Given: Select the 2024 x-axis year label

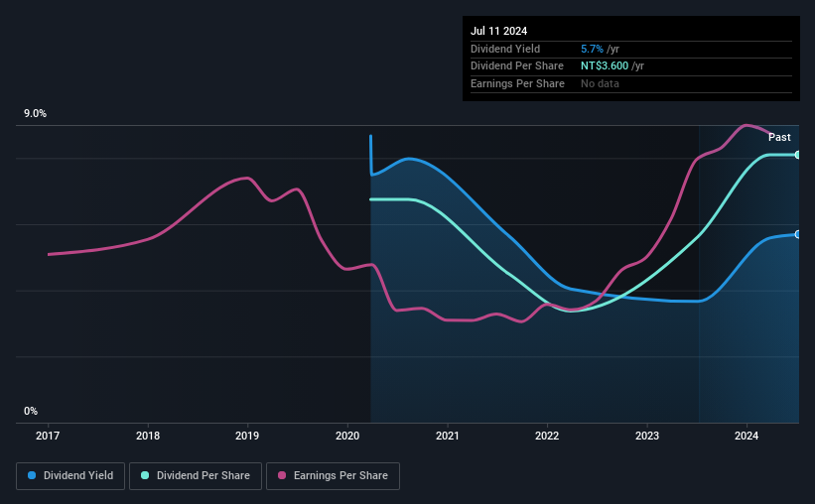Looking at the screenshot, I should 747,436.
